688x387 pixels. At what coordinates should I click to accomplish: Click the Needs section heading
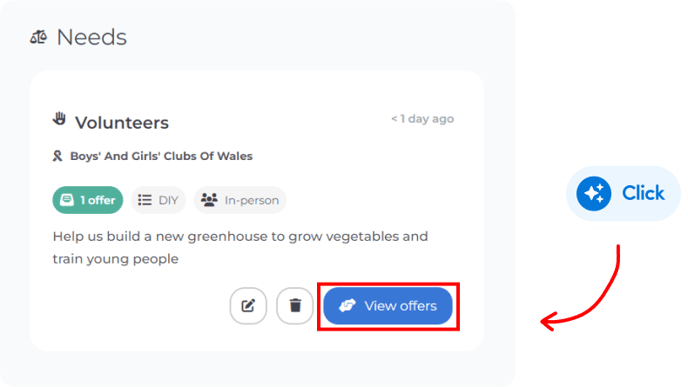pyautogui.click(x=92, y=37)
